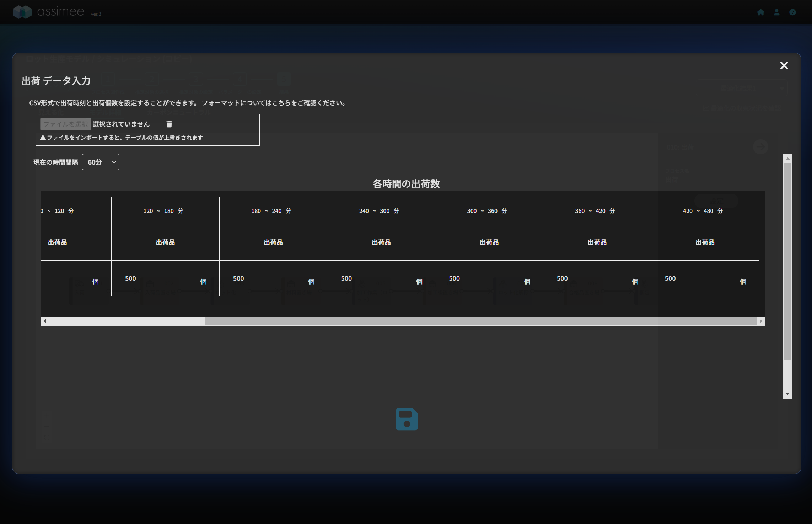This screenshot has width=812, height=524.
Task: Click the ファイルを選択 button
Action: (x=65, y=124)
